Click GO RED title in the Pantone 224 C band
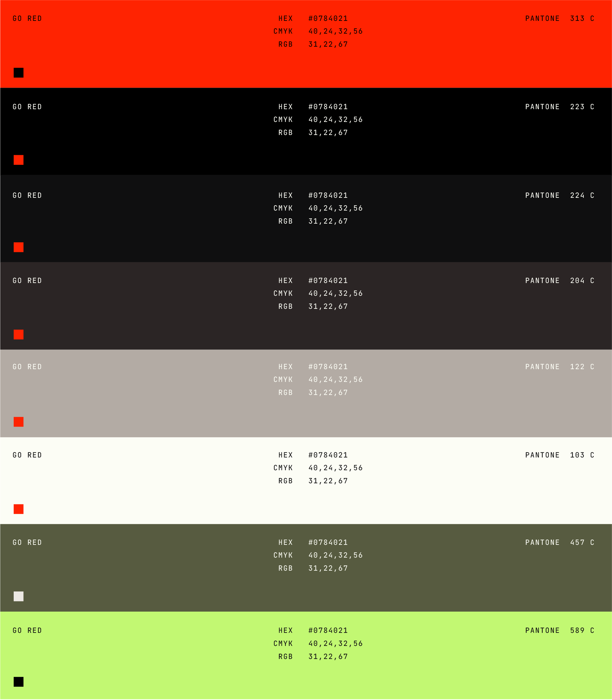Viewport: 612px width, 700px height. (x=27, y=195)
